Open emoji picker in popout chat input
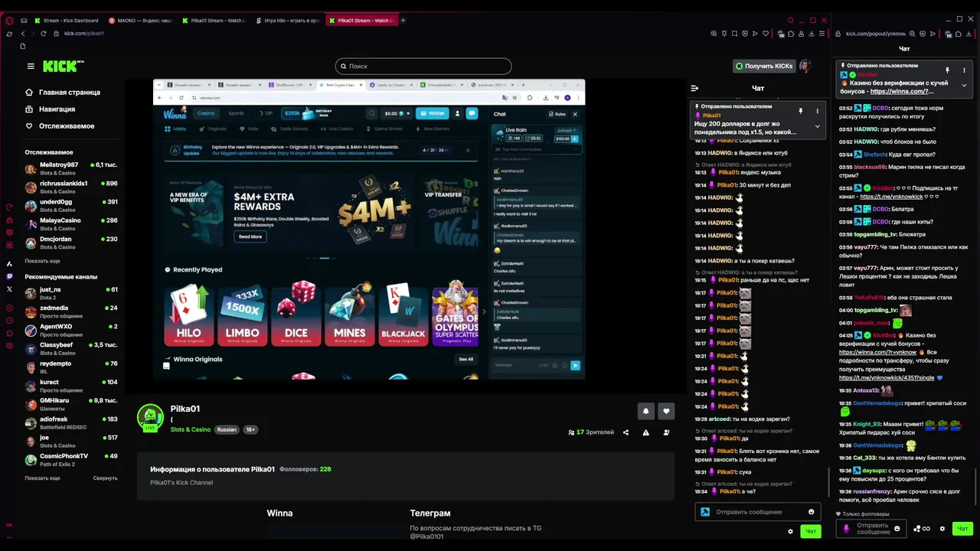Viewport: 980px width, 551px height. [897, 529]
